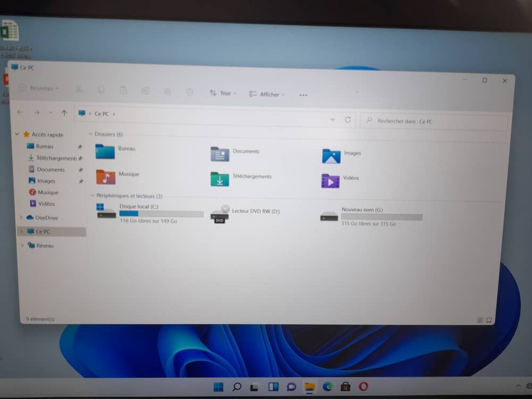This screenshot has width=532, height=399.
Task: Select the Couper (cut) toolbar icon
Action: pos(79,90)
